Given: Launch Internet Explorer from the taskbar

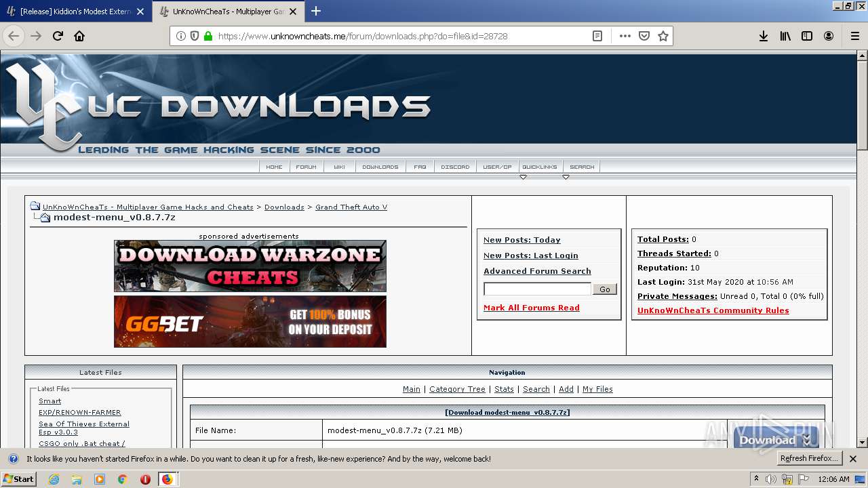Looking at the screenshot, I should 54,479.
